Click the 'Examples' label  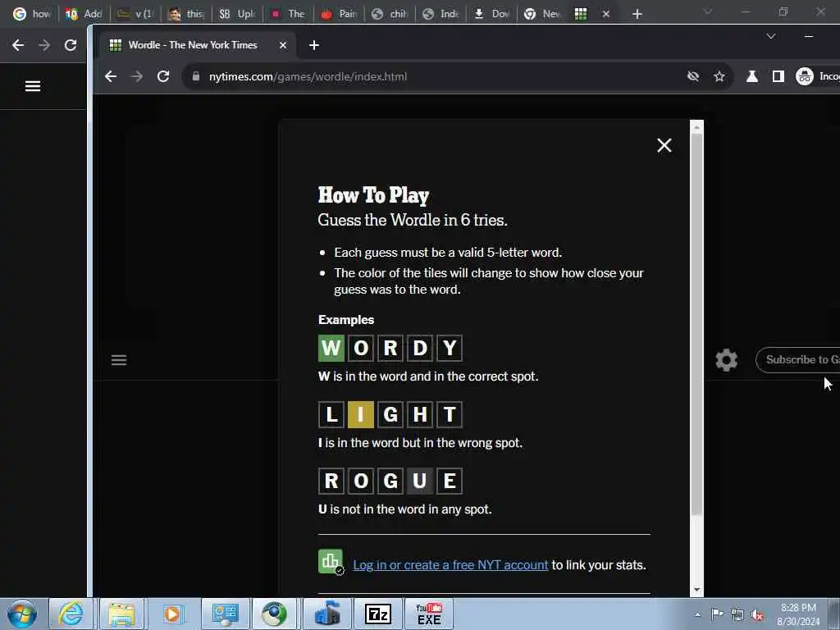[x=346, y=320]
